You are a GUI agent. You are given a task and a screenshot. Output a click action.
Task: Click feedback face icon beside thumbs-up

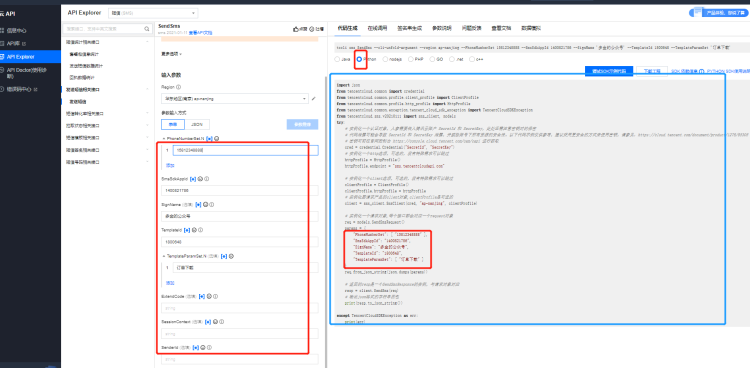(312, 29)
